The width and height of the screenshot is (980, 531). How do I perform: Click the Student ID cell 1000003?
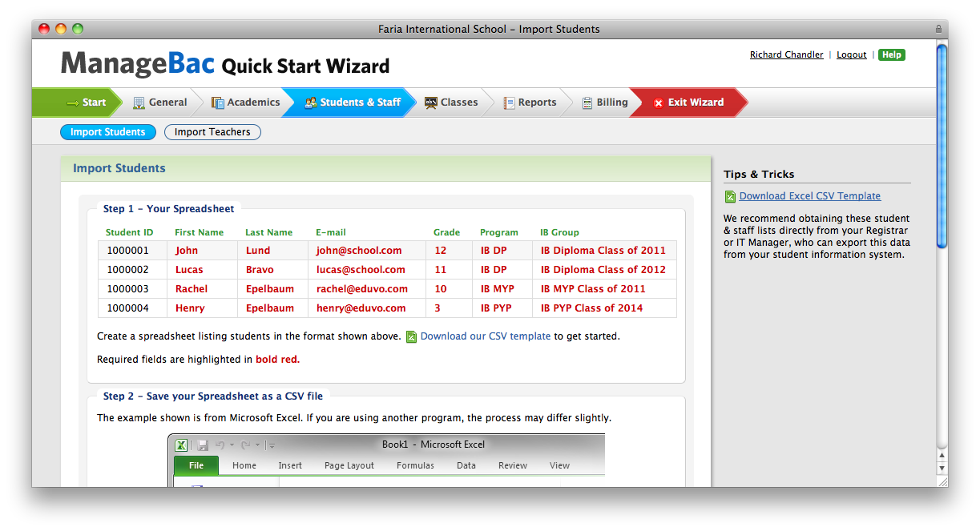click(x=128, y=289)
